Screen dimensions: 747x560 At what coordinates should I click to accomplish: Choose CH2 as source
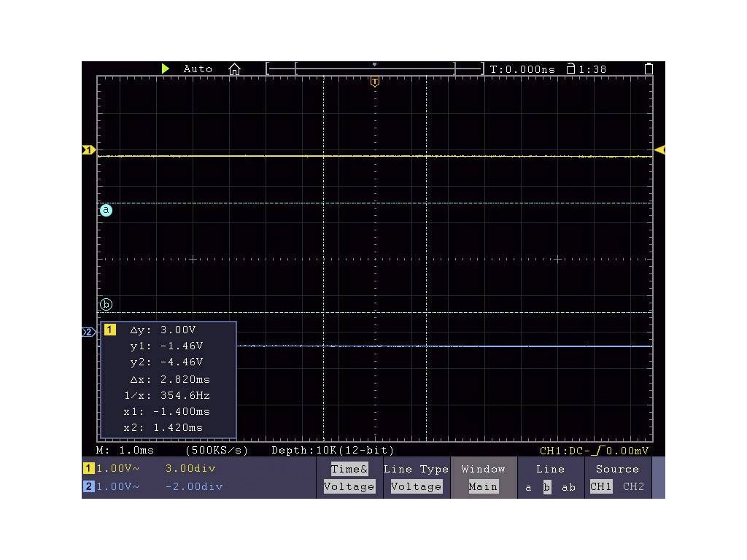click(634, 486)
